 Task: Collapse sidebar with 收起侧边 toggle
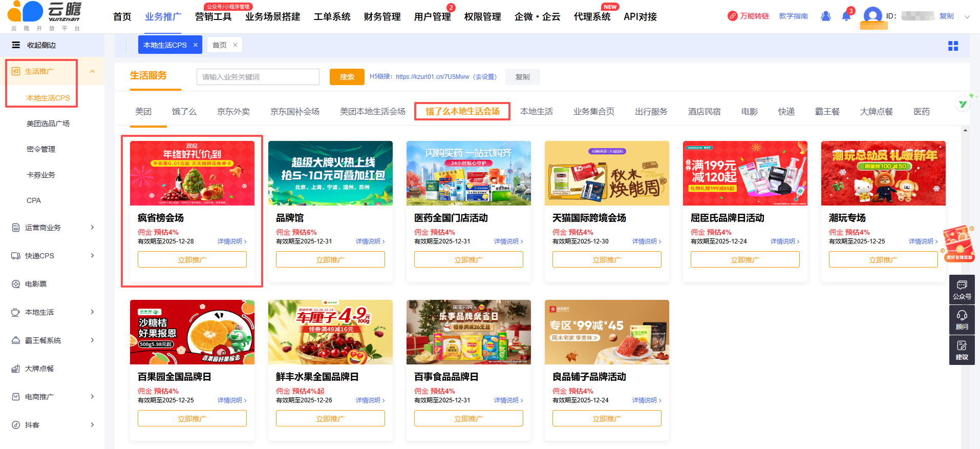pyautogui.click(x=34, y=45)
